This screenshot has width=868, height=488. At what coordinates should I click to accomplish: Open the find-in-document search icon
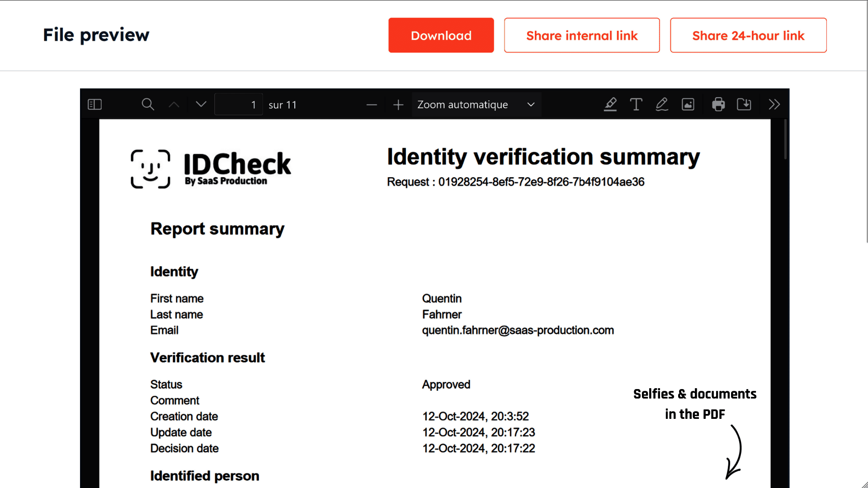[148, 104]
